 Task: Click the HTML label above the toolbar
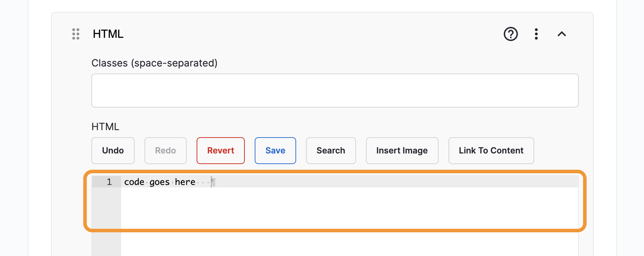[105, 127]
